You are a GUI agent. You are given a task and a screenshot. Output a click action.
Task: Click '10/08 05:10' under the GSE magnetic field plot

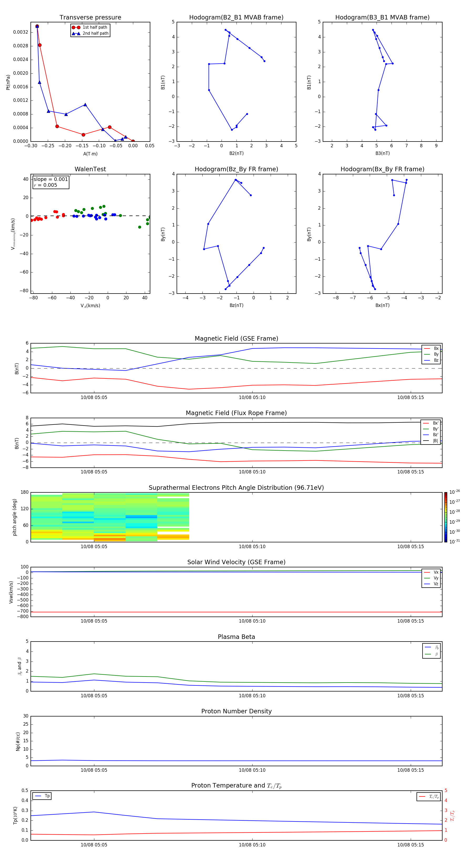(252, 398)
